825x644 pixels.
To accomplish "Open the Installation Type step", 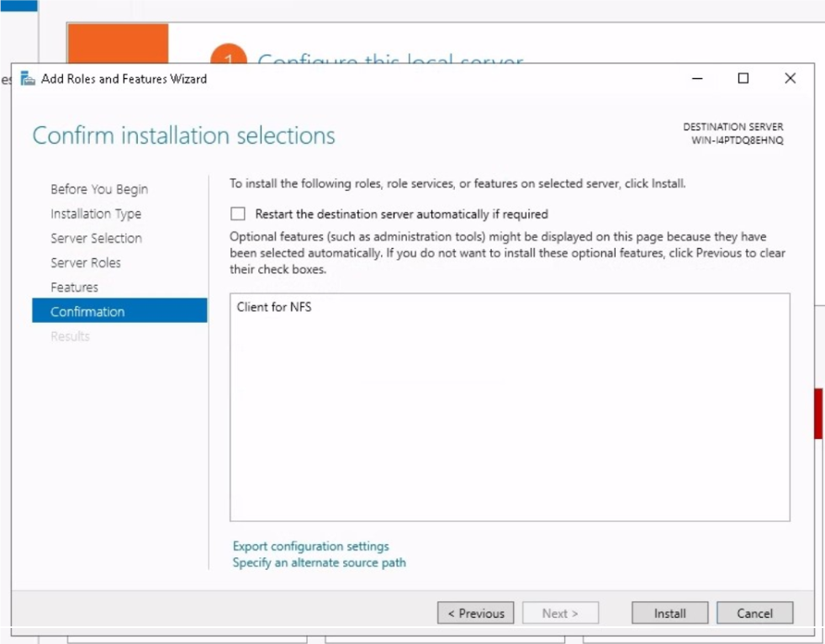I will pyautogui.click(x=96, y=214).
